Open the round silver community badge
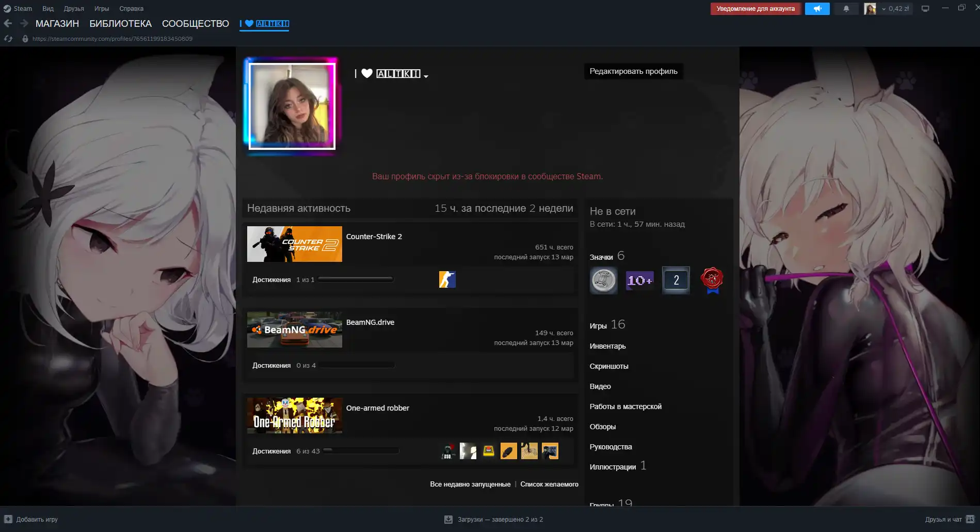This screenshot has height=532, width=980. pyautogui.click(x=604, y=280)
